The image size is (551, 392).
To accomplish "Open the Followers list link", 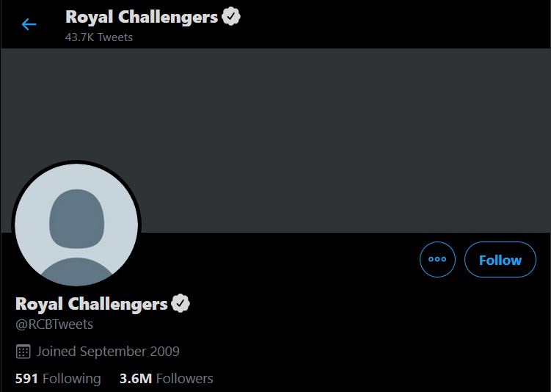I will coord(166,379).
